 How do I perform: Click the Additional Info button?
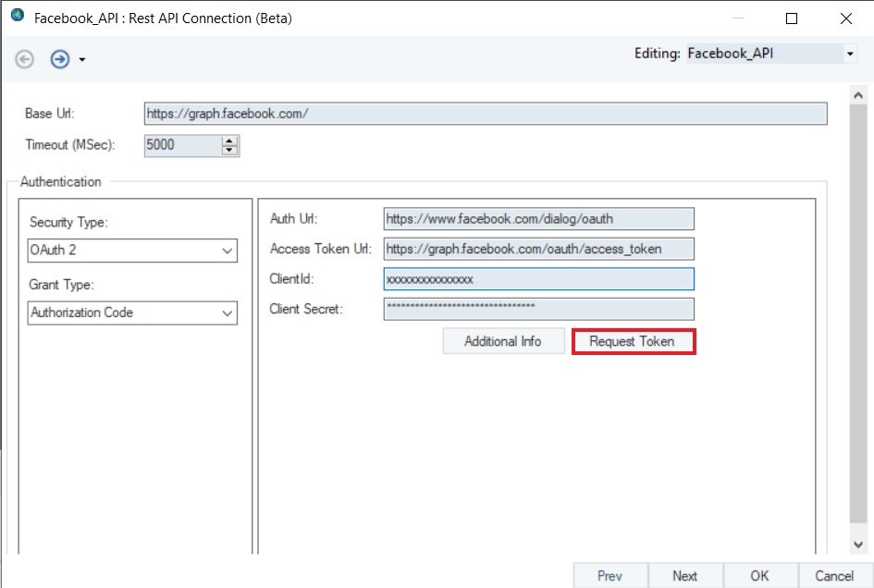[x=502, y=342]
